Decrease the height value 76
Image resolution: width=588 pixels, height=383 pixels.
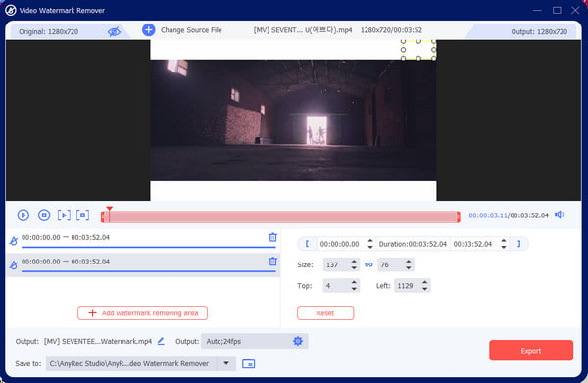[x=409, y=268]
